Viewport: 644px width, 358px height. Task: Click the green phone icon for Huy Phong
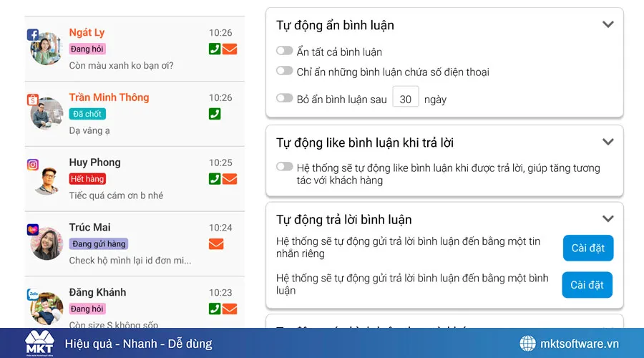[x=215, y=179]
